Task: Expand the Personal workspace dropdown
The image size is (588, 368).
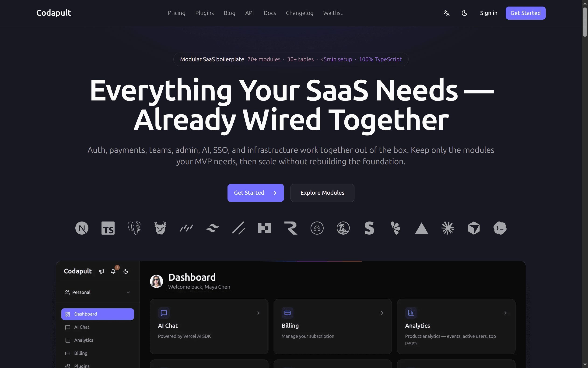Action: coord(98,292)
